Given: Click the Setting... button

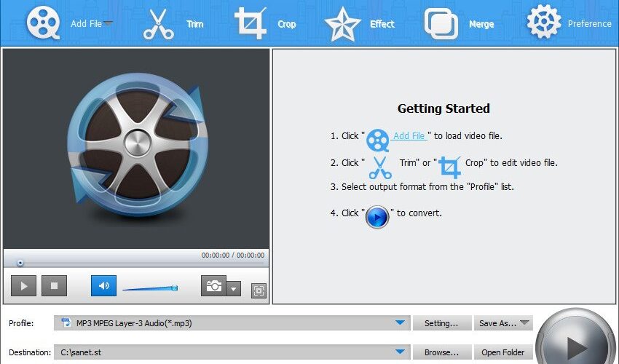Looking at the screenshot, I should tap(442, 323).
